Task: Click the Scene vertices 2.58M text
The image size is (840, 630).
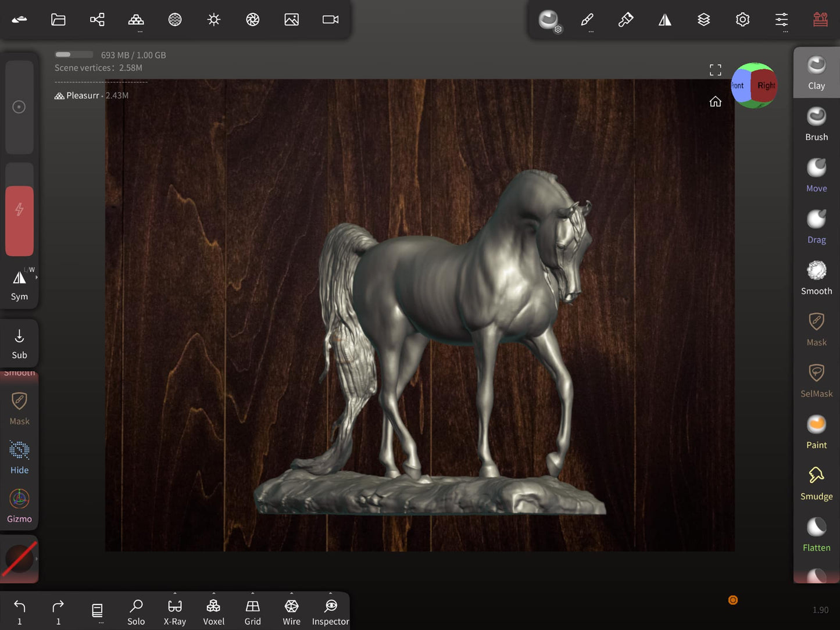Action: (98, 68)
